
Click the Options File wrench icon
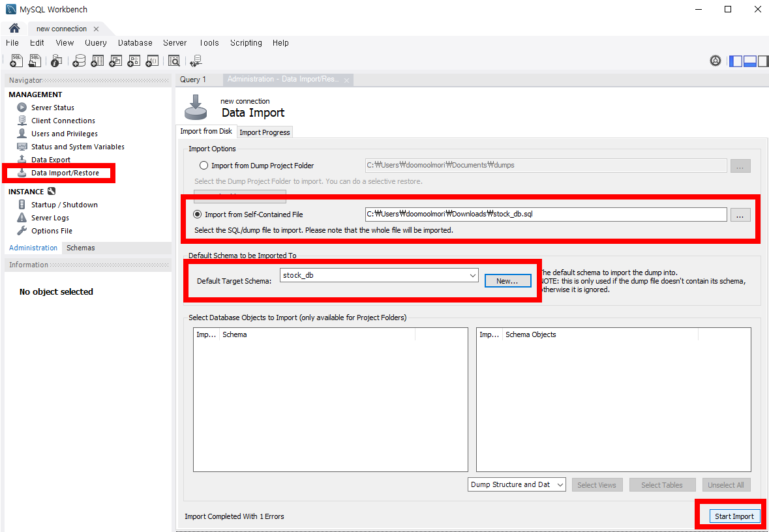coord(22,230)
